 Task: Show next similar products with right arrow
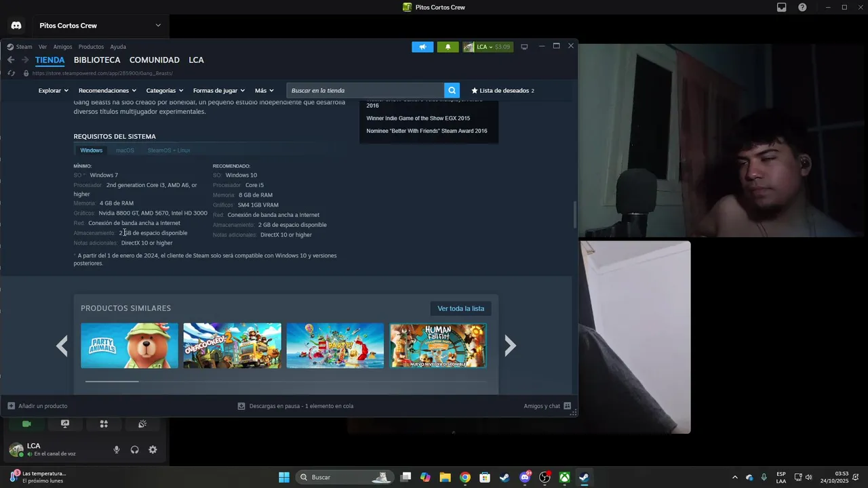pos(510,346)
